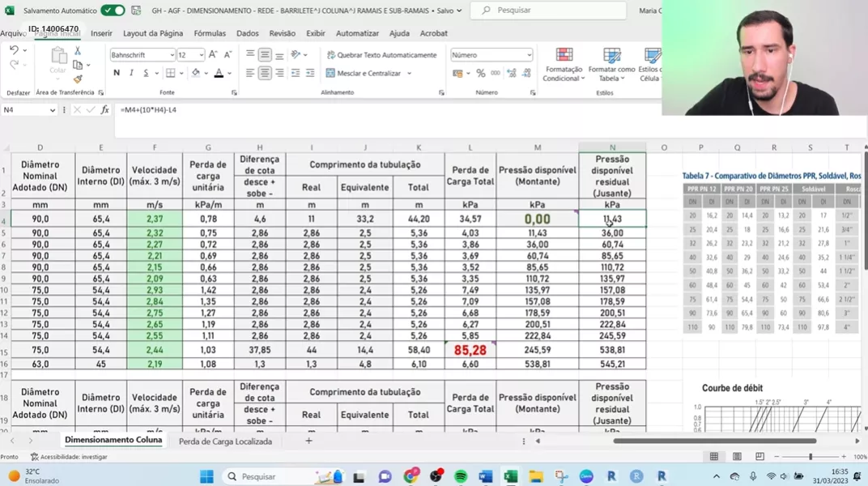Apply percent style with the % icon

[x=480, y=73]
